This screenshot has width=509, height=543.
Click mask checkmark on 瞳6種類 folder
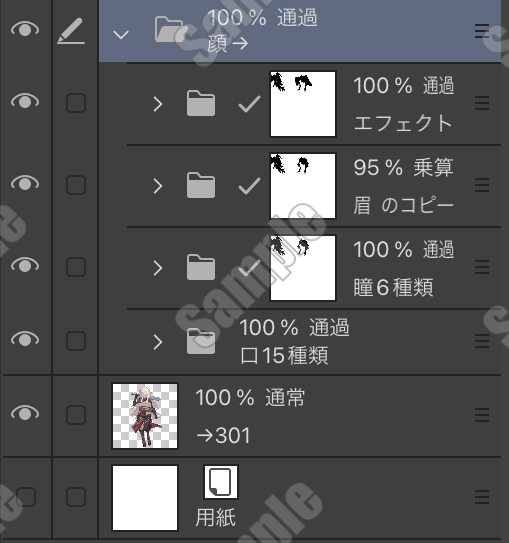[x=249, y=267]
